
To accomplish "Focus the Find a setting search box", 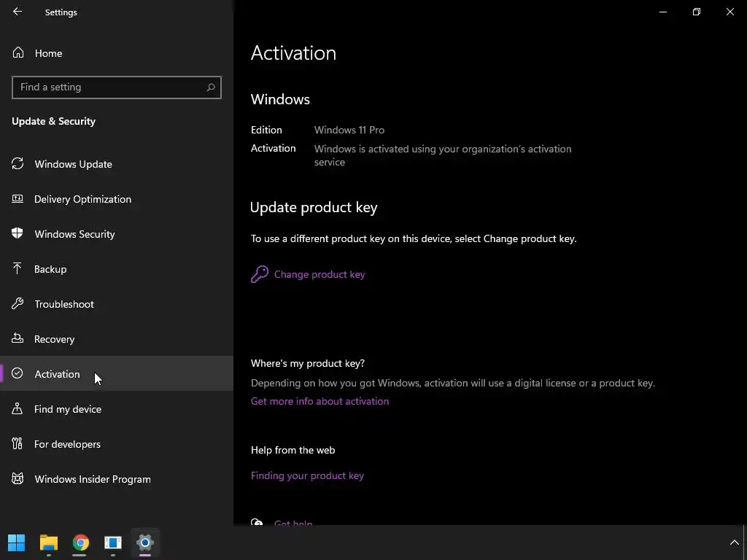I will coord(117,87).
